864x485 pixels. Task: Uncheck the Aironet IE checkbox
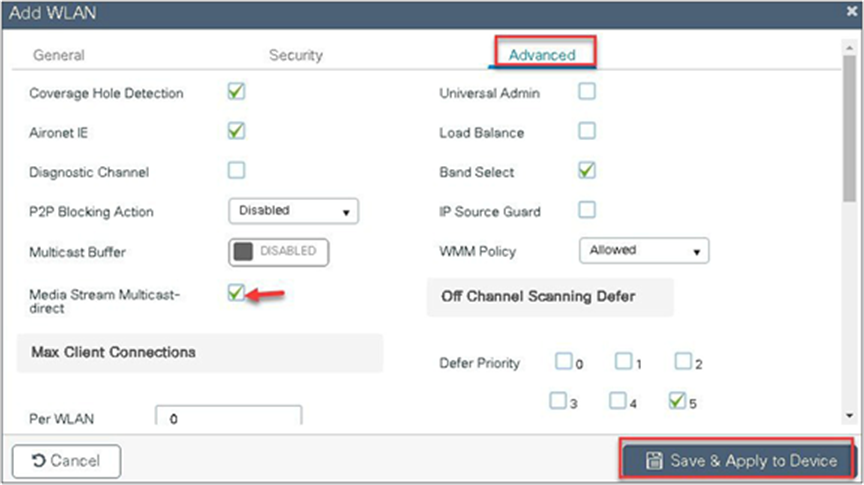(x=236, y=131)
